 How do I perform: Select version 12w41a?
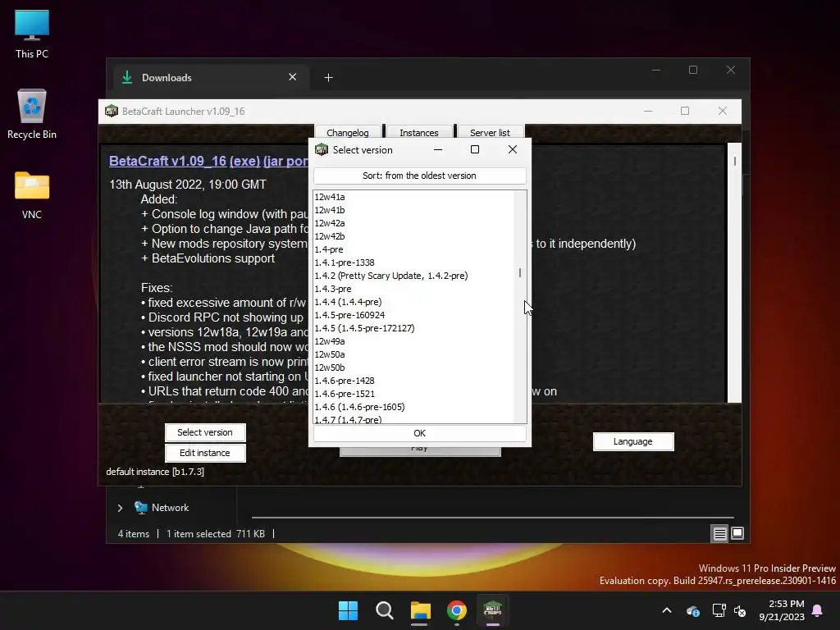tap(413, 197)
